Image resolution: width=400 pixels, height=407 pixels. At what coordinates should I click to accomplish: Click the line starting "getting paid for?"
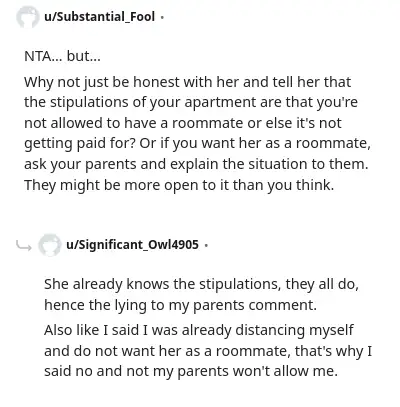tap(197, 144)
